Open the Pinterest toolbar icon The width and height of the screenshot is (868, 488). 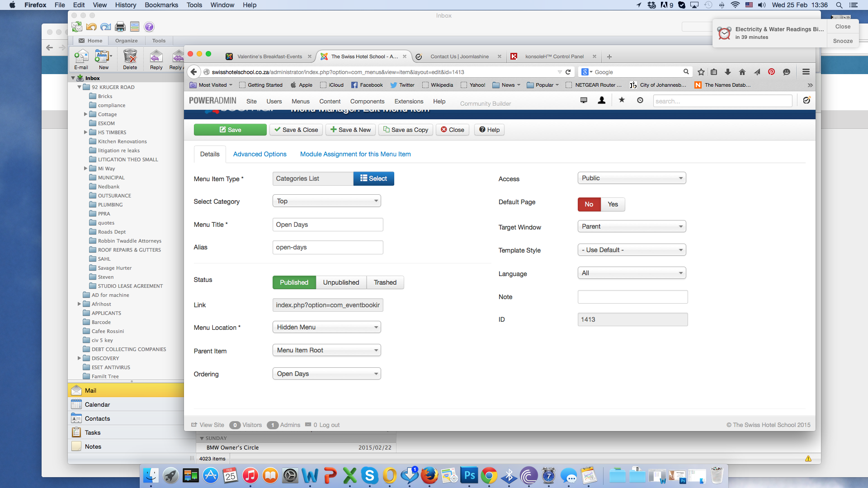point(771,72)
